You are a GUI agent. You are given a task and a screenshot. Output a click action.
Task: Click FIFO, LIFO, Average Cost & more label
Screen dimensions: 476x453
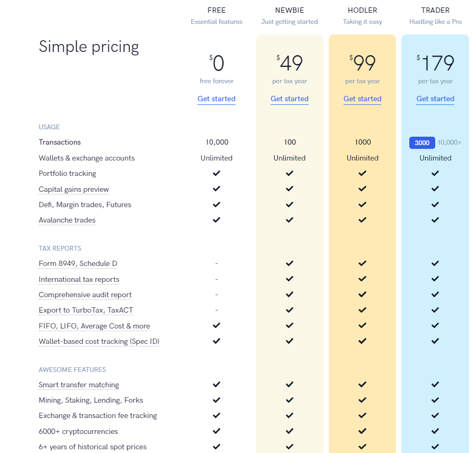coord(94,326)
